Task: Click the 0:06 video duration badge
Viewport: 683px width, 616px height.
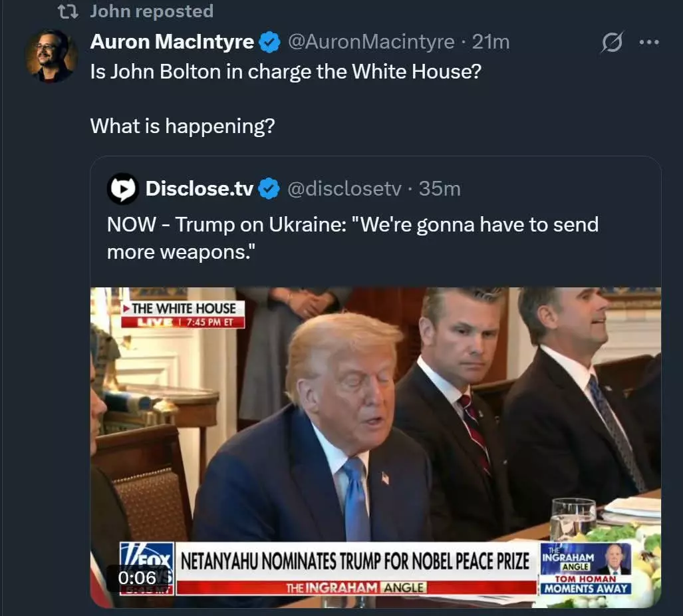Action: click(137, 578)
